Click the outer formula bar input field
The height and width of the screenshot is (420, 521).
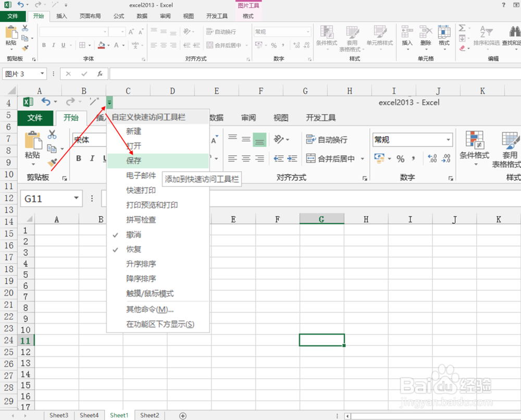[315, 73]
